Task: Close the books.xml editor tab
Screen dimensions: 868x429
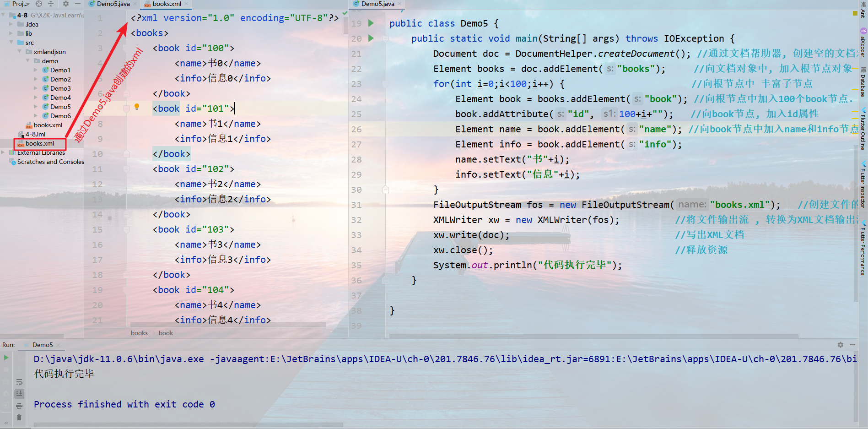Action: click(x=187, y=4)
